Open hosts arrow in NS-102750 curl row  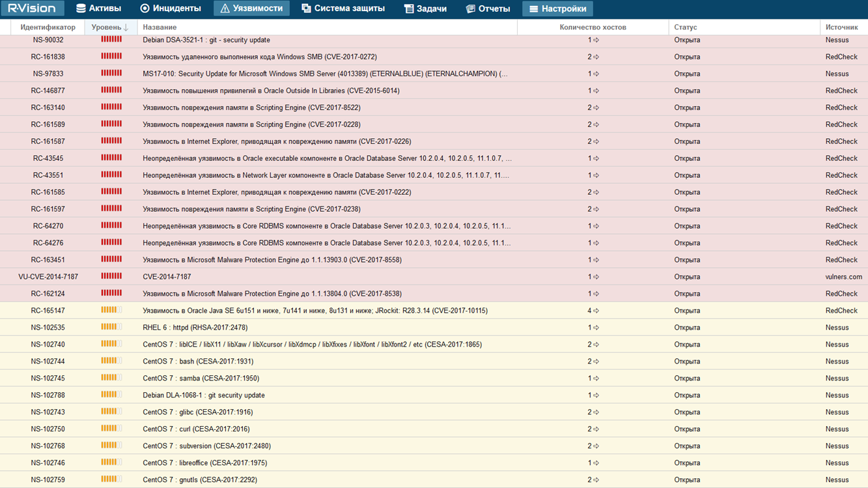596,430
